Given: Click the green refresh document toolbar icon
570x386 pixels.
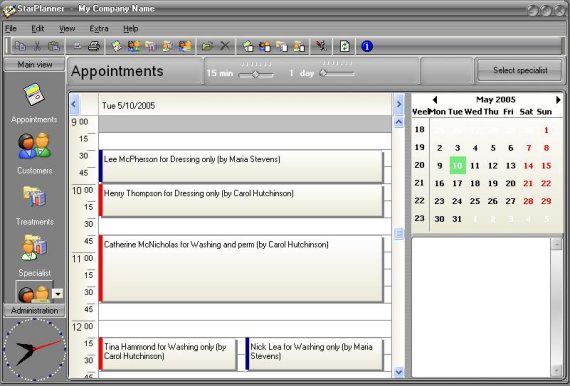Looking at the screenshot, I should click(x=344, y=46).
